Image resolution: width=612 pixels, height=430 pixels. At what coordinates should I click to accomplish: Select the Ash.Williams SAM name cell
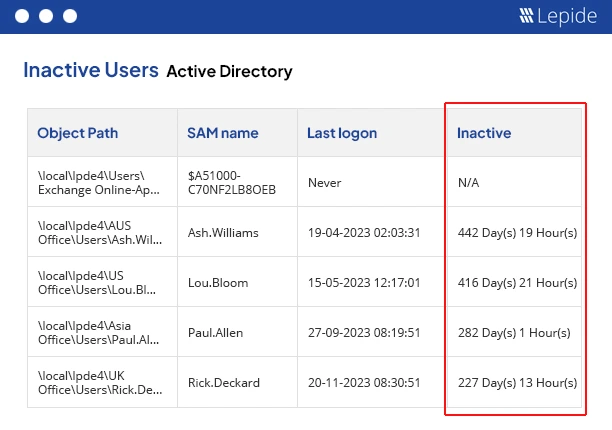coord(223,233)
